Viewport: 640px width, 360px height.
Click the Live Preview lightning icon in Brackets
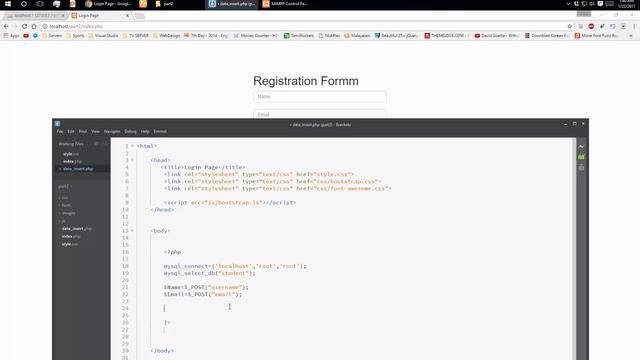(x=581, y=147)
